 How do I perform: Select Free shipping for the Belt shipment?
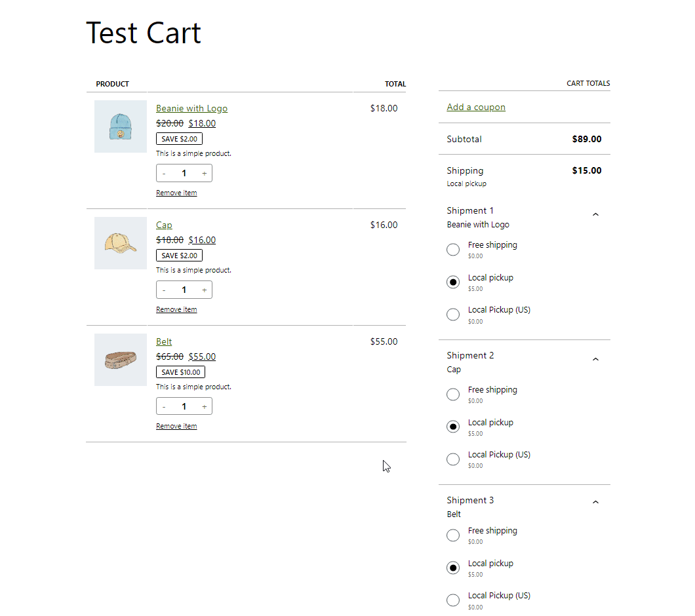[452, 535]
